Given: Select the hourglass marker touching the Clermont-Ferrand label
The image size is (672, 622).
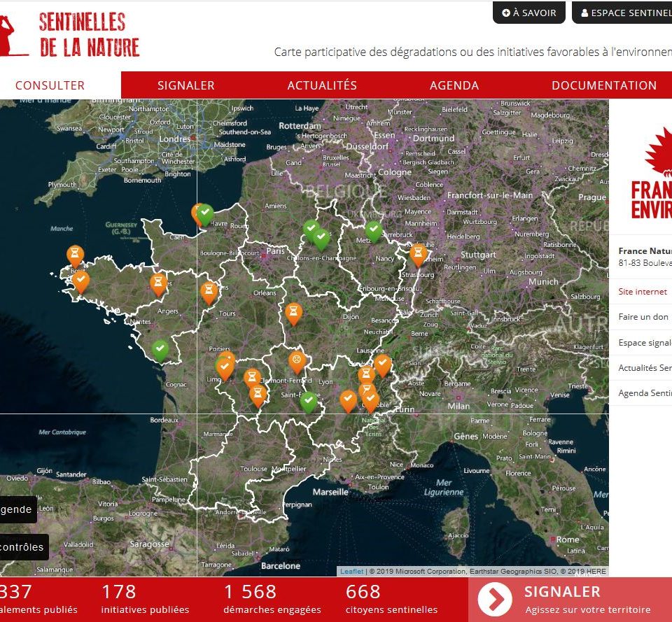Looking at the screenshot, I should pos(252,379).
